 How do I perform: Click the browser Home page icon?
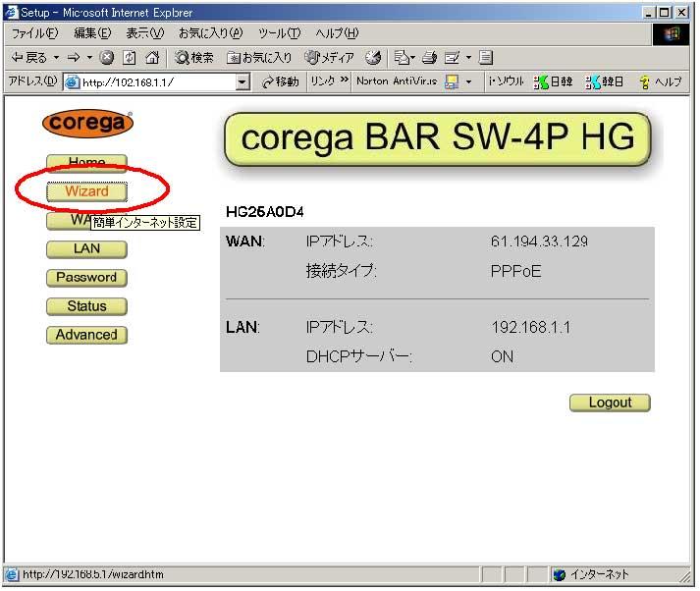click(x=152, y=58)
